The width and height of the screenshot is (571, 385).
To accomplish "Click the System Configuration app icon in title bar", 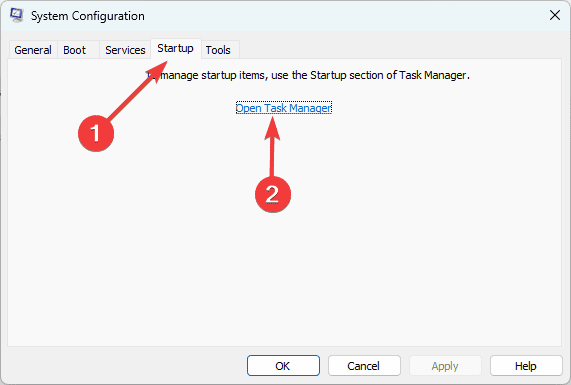I will pyautogui.click(x=17, y=15).
